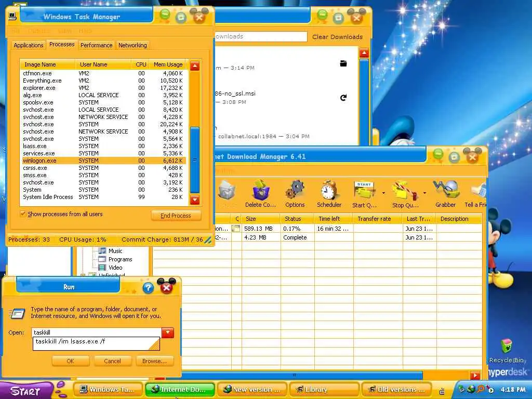The width and height of the screenshot is (532, 399).
Task: Click Task Manager scroll down arrow
Action: click(195, 200)
